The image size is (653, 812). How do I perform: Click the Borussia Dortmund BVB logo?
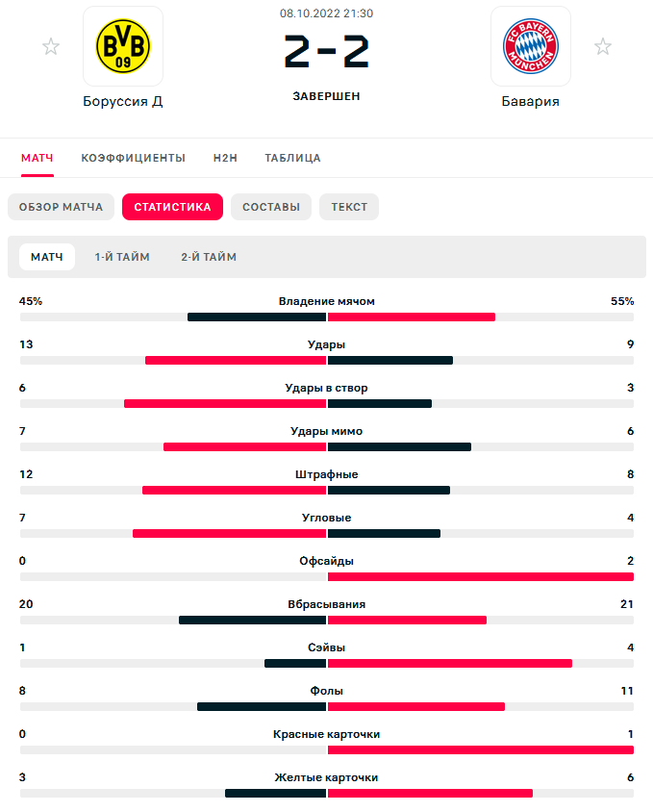click(123, 46)
